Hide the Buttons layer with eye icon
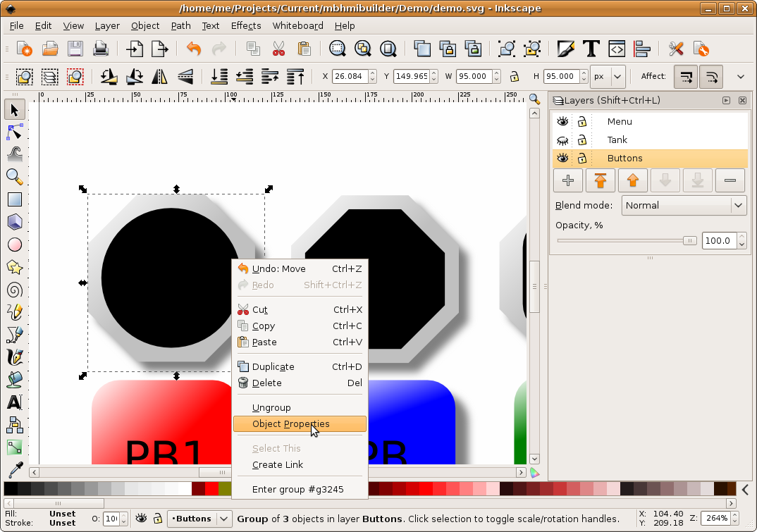757x532 pixels. (x=562, y=158)
